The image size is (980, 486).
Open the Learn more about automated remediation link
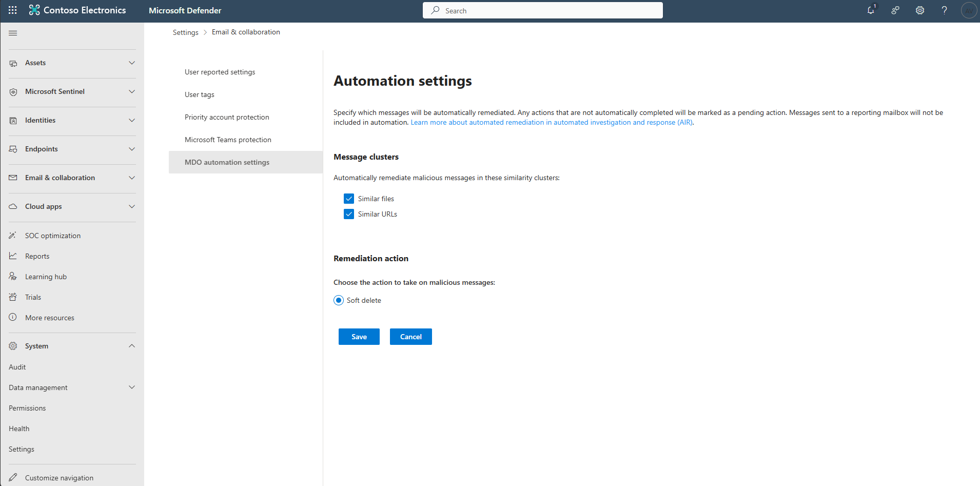552,122
